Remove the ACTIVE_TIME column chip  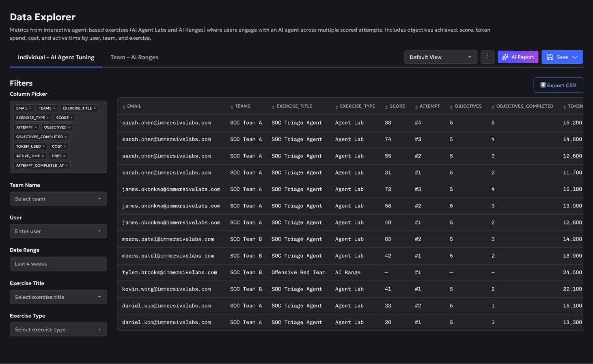click(x=43, y=156)
